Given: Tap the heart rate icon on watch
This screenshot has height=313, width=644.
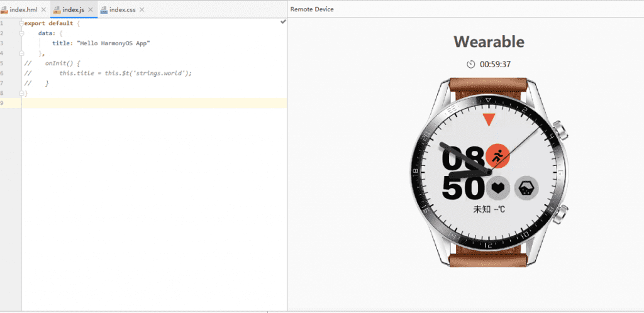Looking at the screenshot, I should 498,189.
